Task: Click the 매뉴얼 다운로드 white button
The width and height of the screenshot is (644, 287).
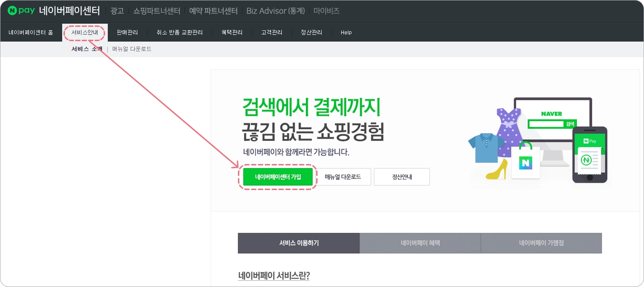Action: pos(343,177)
